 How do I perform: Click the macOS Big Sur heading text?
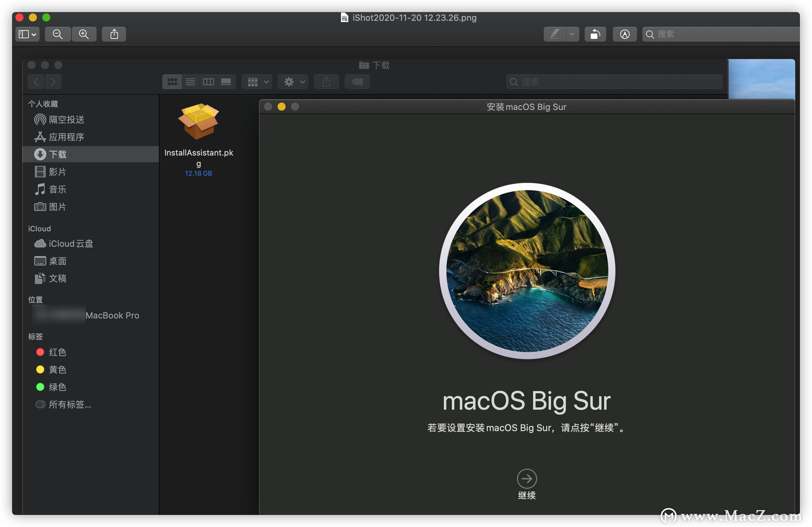click(527, 401)
